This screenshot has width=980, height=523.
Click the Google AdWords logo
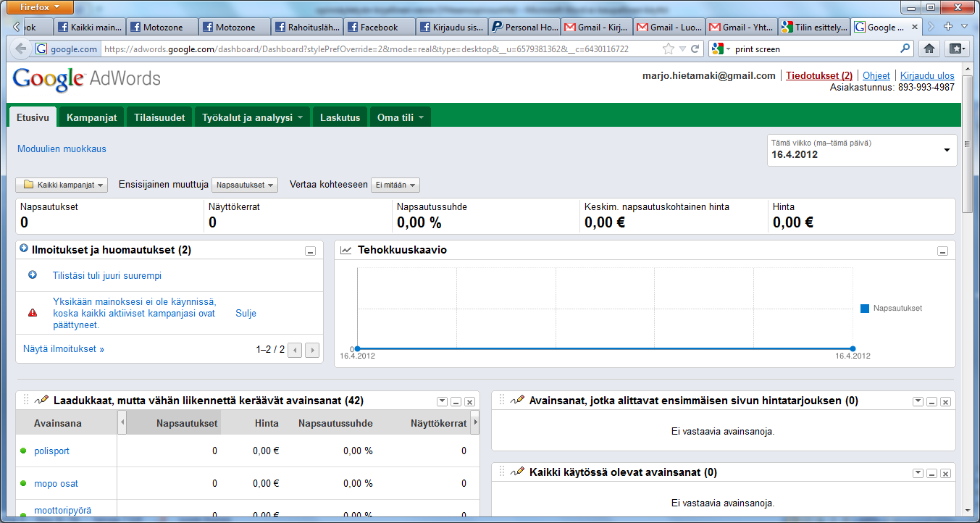point(87,78)
